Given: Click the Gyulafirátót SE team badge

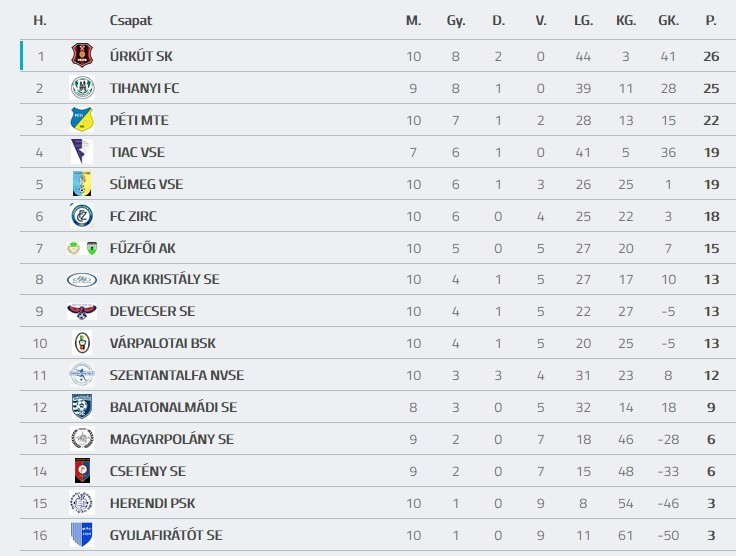Looking at the screenshot, I should tap(81, 535).
